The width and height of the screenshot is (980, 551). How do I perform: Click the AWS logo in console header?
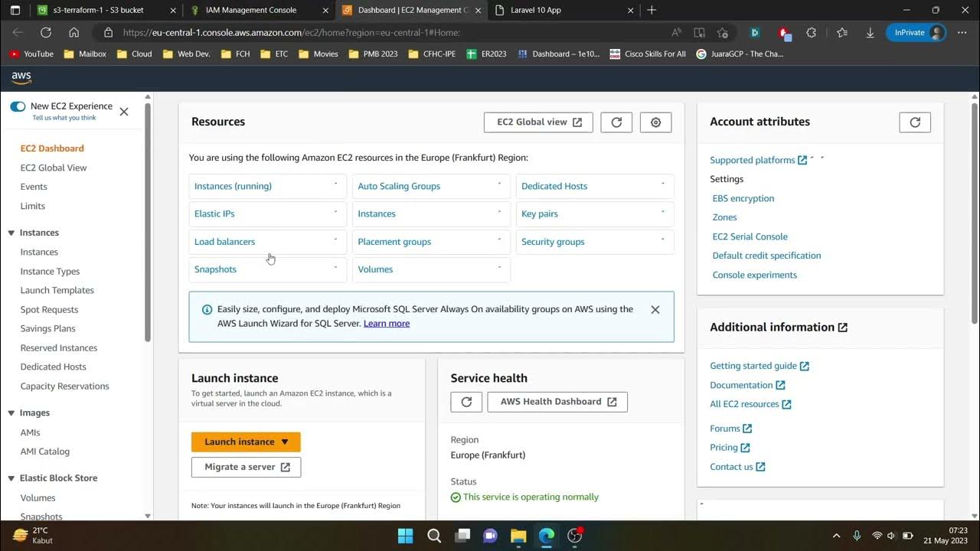pos(21,77)
